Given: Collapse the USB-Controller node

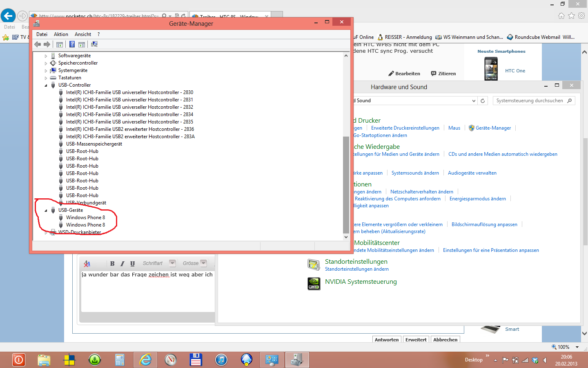Looking at the screenshot, I should click(46, 85).
